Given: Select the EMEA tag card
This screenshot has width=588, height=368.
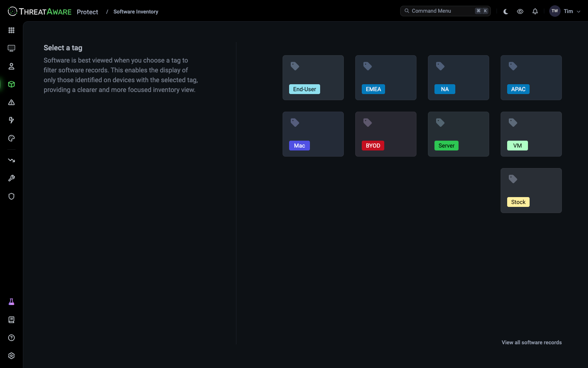Looking at the screenshot, I should (x=386, y=78).
